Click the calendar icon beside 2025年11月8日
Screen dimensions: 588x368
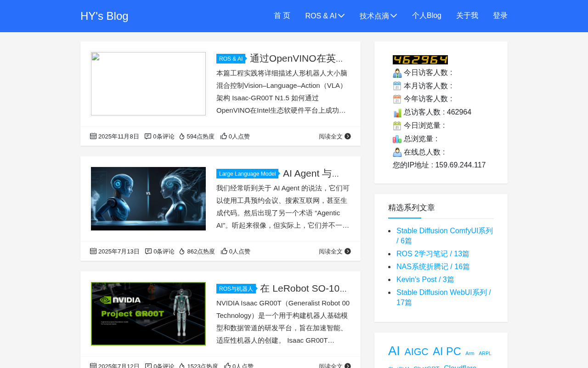coord(93,136)
